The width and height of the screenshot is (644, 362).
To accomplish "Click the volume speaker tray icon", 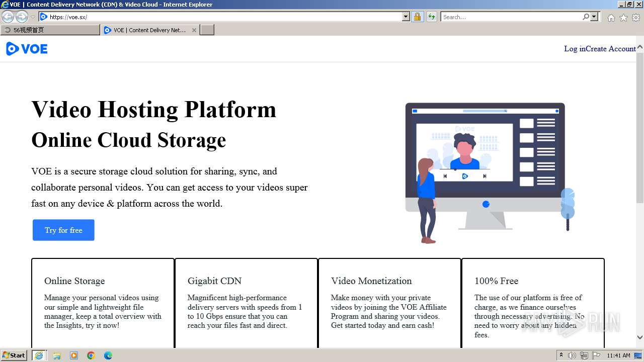I will 572,355.
